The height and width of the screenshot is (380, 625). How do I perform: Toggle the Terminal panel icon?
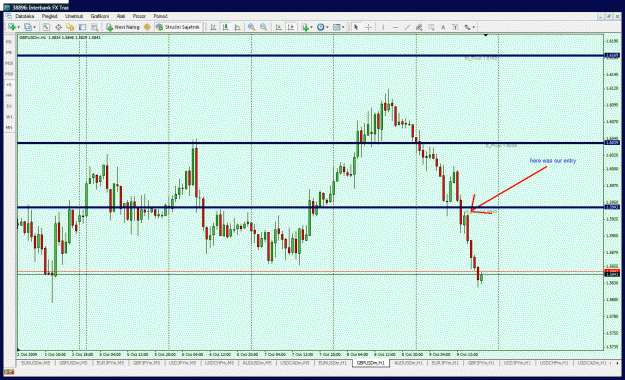83,27
